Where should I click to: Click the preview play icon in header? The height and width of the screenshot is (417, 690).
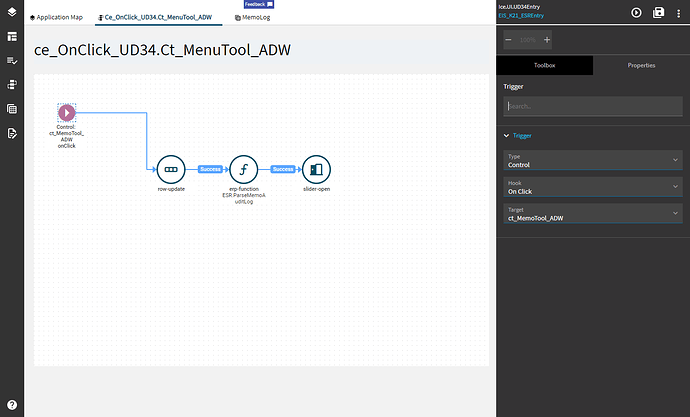click(x=636, y=13)
